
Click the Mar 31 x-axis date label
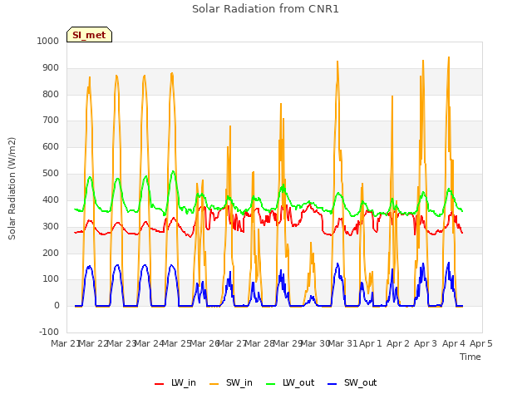tap(343, 343)
